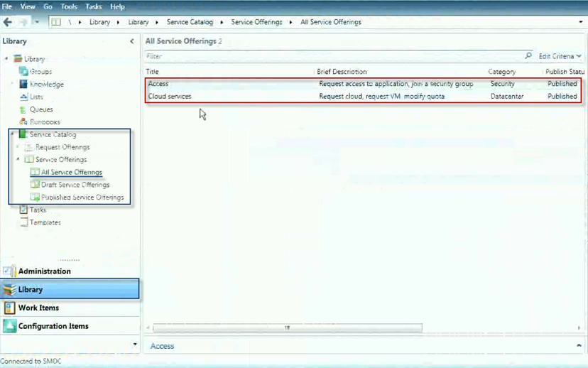Select the Cloud services offering row
The width and height of the screenshot is (588, 368).
click(170, 97)
